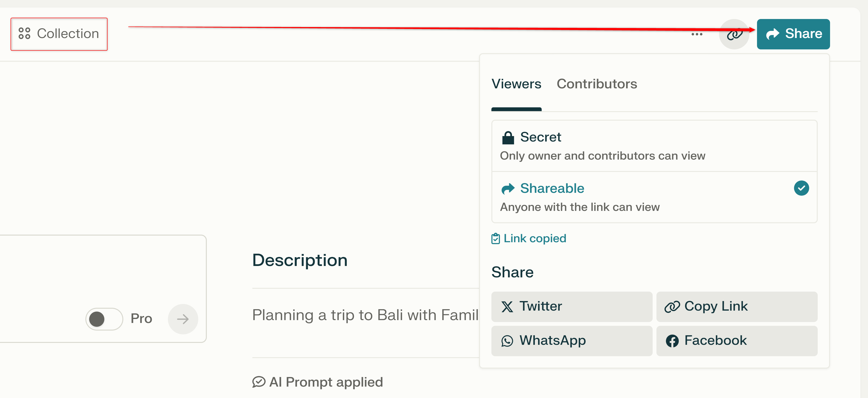Switch to the Contributors tab
The height and width of the screenshot is (398, 868).
[596, 84]
